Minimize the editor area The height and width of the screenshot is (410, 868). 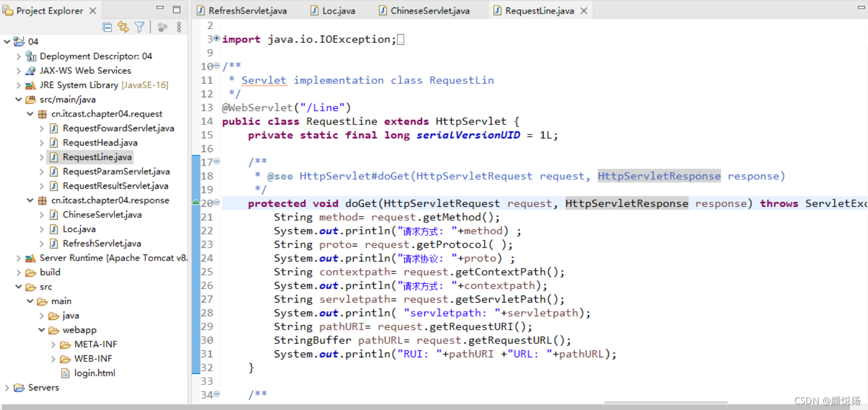pos(861,8)
